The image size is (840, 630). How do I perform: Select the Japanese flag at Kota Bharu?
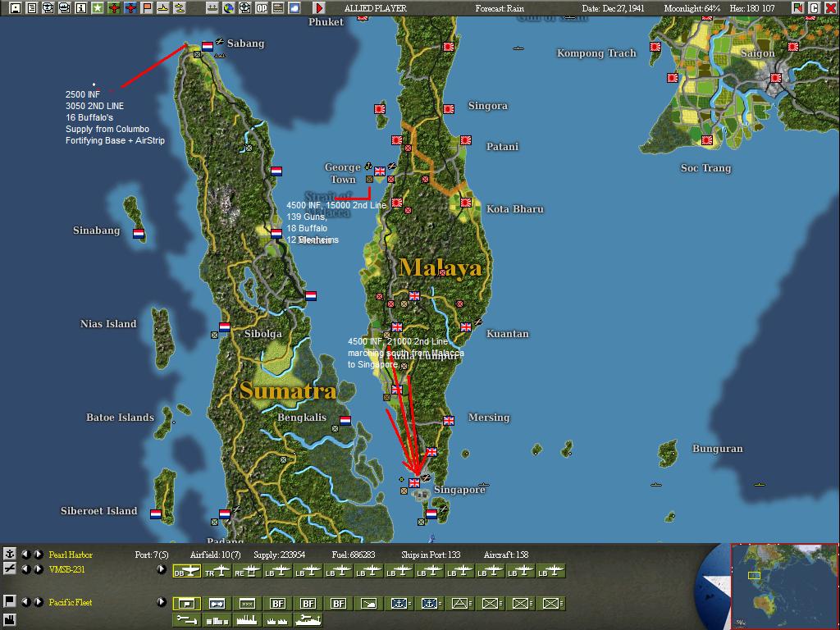[466, 203]
